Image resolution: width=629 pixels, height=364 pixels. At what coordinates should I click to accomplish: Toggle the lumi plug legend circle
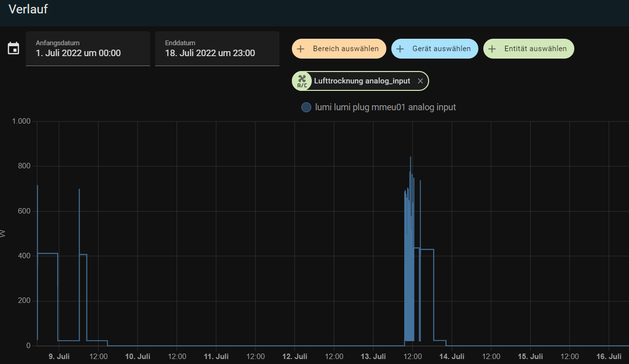tap(306, 107)
